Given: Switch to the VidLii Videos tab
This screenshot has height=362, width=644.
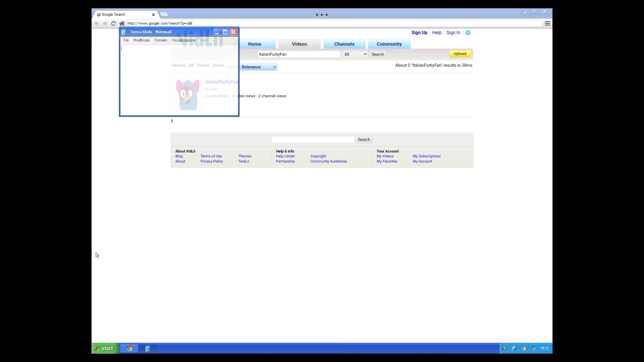Looking at the screenshot, I should pos(300,44).
